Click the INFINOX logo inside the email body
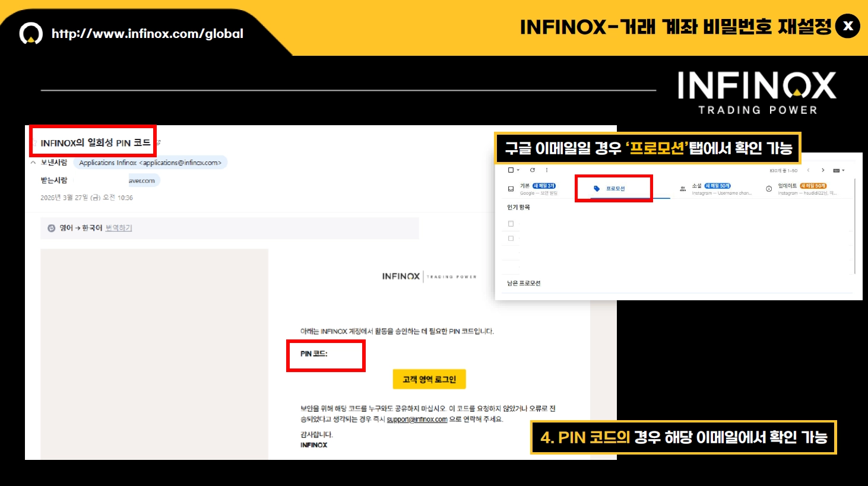 click(x=429, y=277)
